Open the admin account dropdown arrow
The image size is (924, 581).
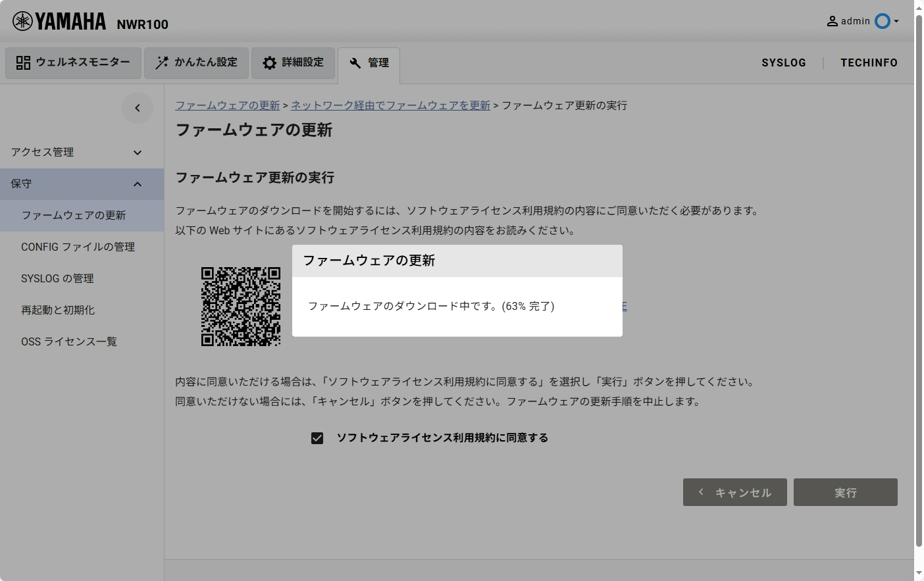(x=896, y=21)
